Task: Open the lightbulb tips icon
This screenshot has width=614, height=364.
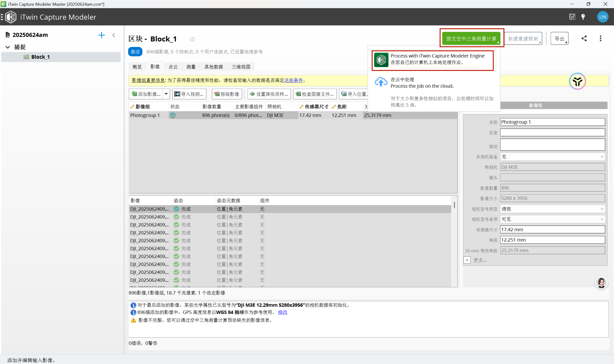Action: click(x=583, y=17)
